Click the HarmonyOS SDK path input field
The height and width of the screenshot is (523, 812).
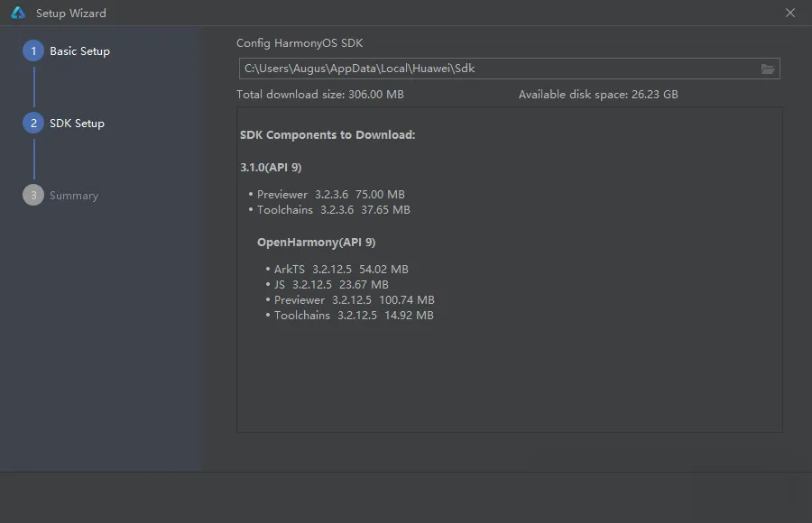click(509, 69)
